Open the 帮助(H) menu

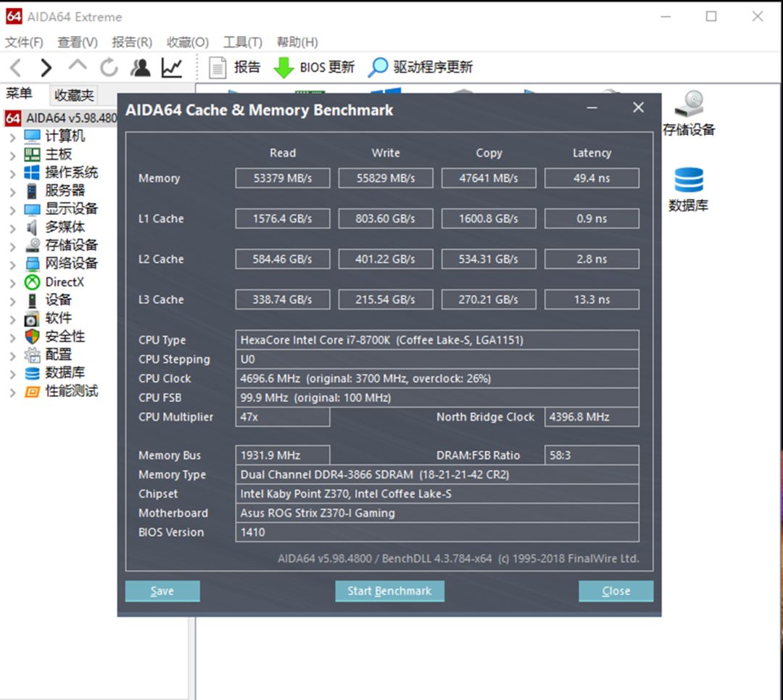pyautogui.click(x=298, y=42)
